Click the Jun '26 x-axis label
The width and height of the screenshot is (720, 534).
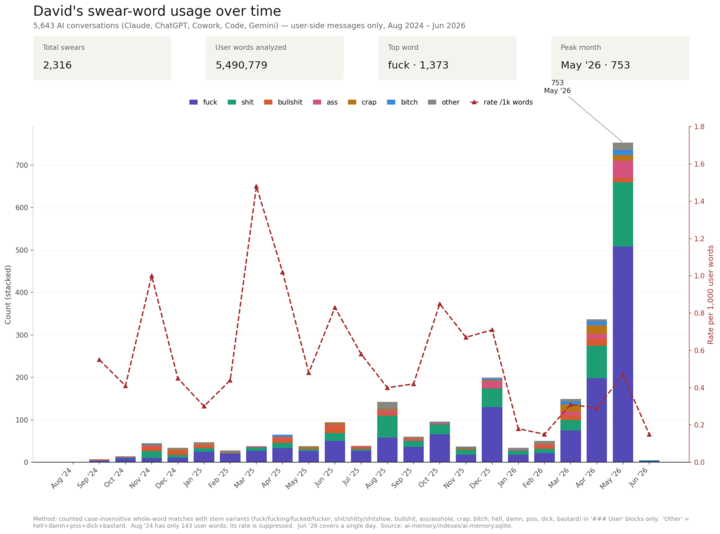pos(638,478)
